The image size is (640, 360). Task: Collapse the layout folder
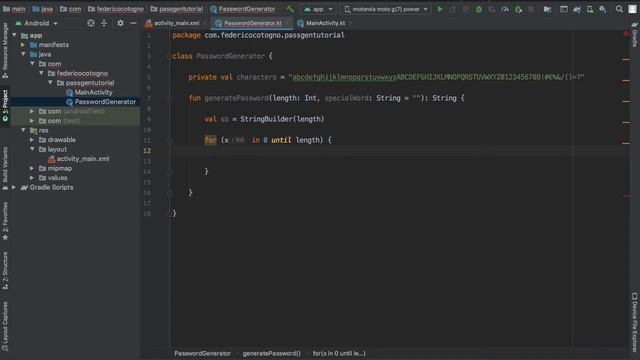(x=32, y=149)
